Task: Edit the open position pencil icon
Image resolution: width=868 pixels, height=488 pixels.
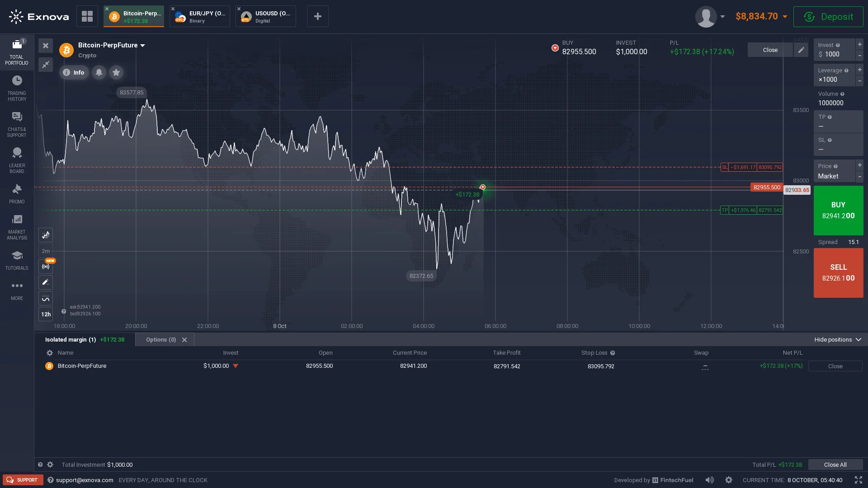Action: pyautogui.click(x=801, y=50)
